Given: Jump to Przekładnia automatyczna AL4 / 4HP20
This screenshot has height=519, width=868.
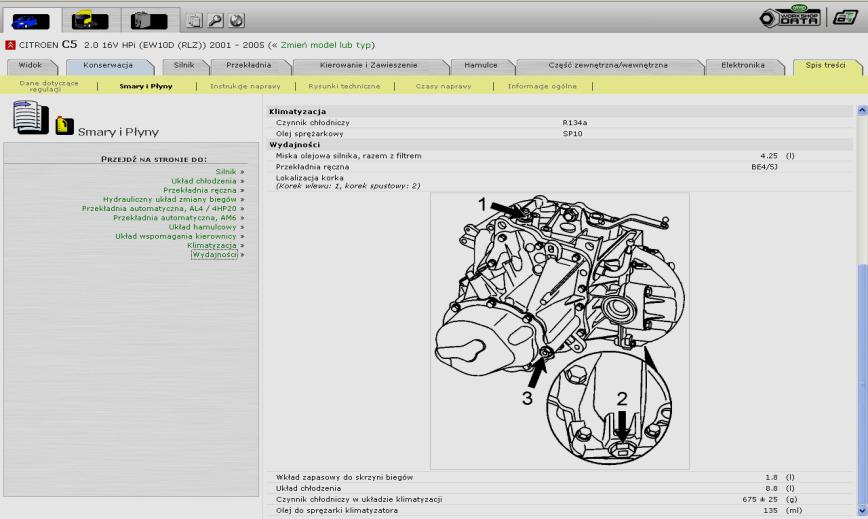Looking at the screenshot, I should pos(159,209).
